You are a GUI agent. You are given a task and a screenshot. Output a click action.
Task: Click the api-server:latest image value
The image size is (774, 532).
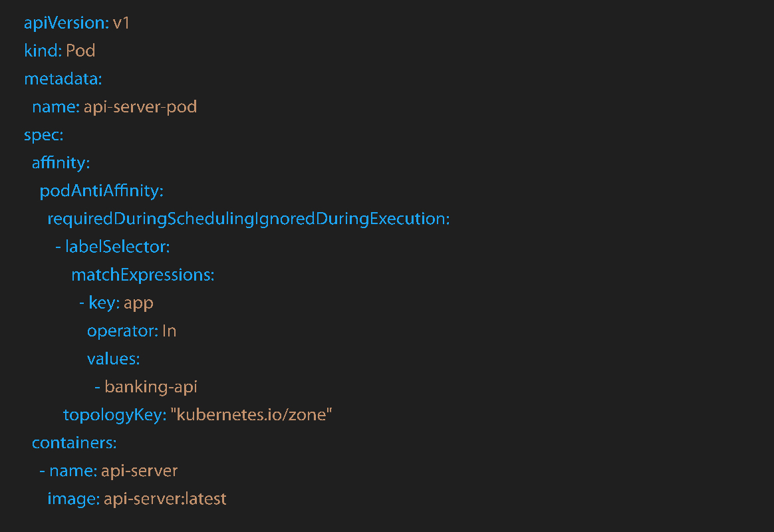(x=165, y=499)
